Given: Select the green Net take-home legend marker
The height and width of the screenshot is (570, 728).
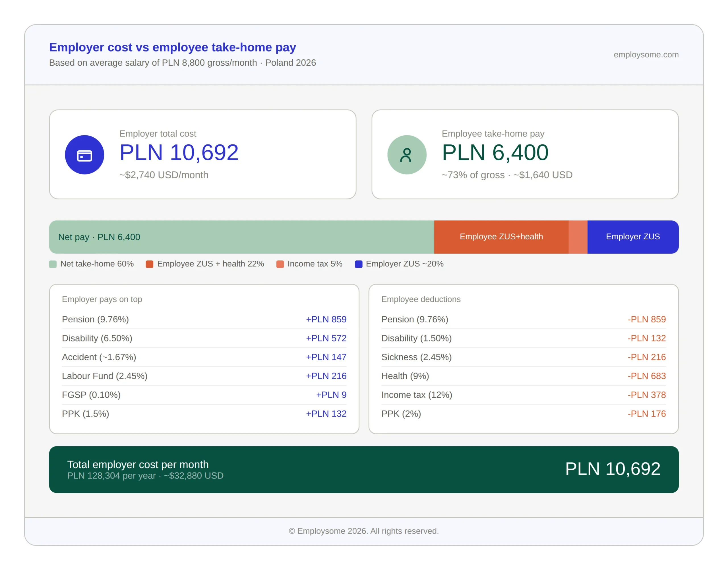Looking at the screenshot, I should 53,264.
